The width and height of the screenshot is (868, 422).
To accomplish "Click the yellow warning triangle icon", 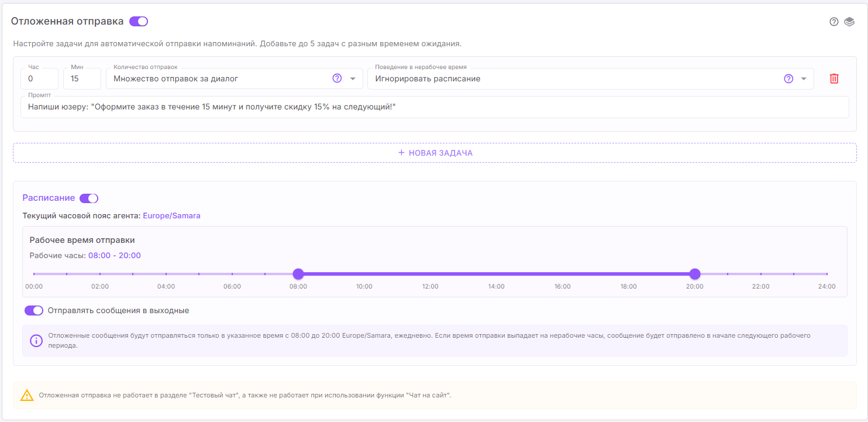I will [x=27, y=396].
